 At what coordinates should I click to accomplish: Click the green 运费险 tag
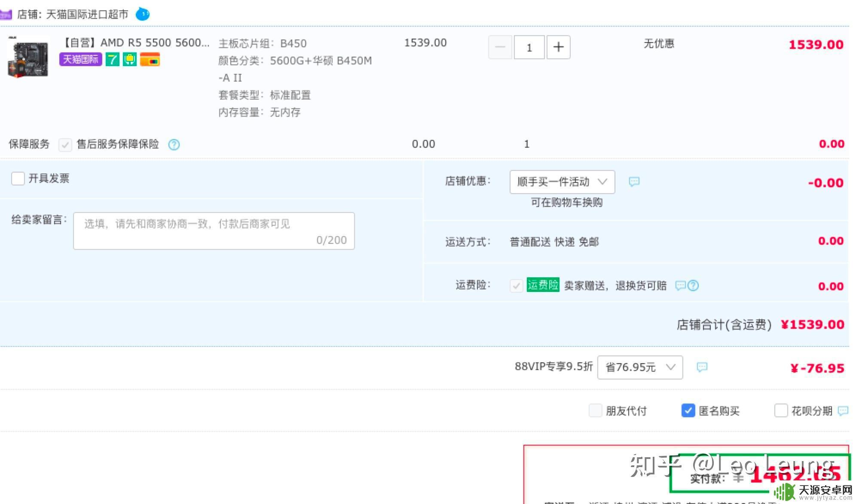[x=543, y=285]
